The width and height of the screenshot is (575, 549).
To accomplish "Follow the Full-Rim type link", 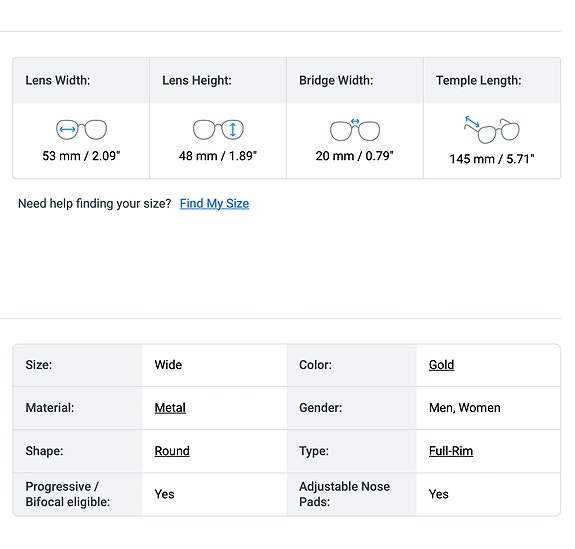I will 451,451.
